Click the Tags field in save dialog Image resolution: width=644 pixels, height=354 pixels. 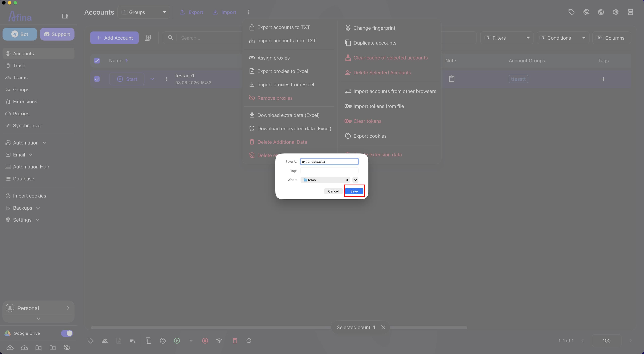329,171
